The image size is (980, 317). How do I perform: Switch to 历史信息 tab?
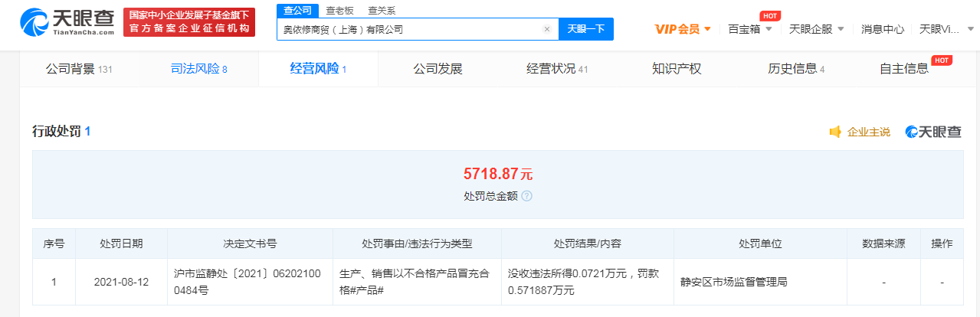pyautogui.click(x=796, y=69)
